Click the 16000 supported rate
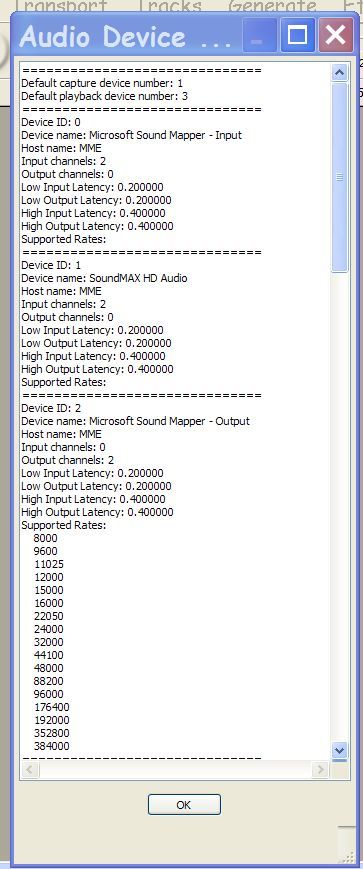 (49, 603)
